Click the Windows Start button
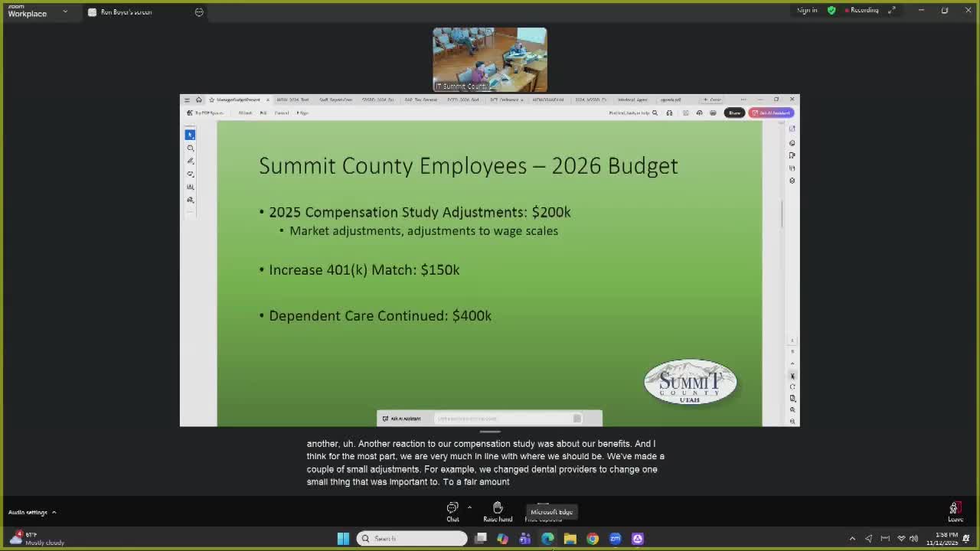Viewport: 980px width, 551px height. coord(343,539)
